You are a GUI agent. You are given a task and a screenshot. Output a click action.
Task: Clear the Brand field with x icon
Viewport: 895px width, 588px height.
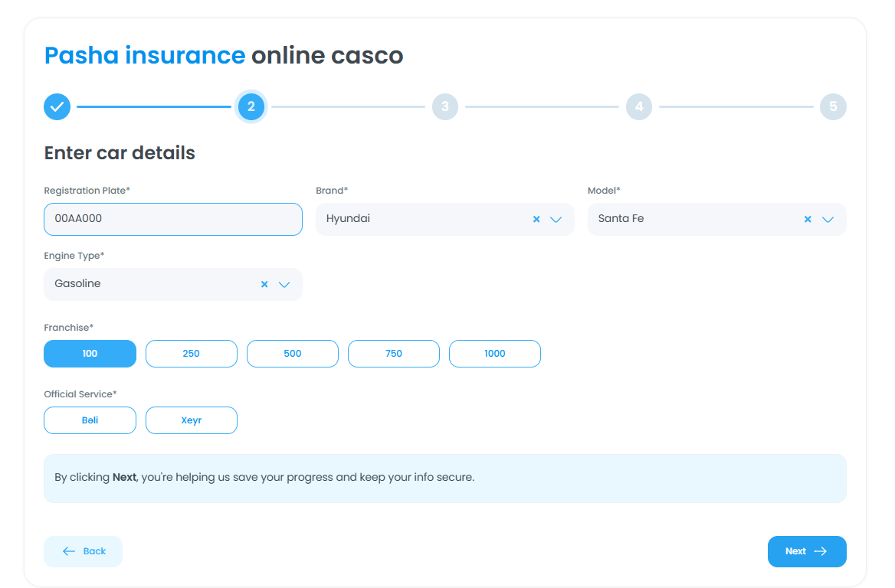[x=536, y=219]
